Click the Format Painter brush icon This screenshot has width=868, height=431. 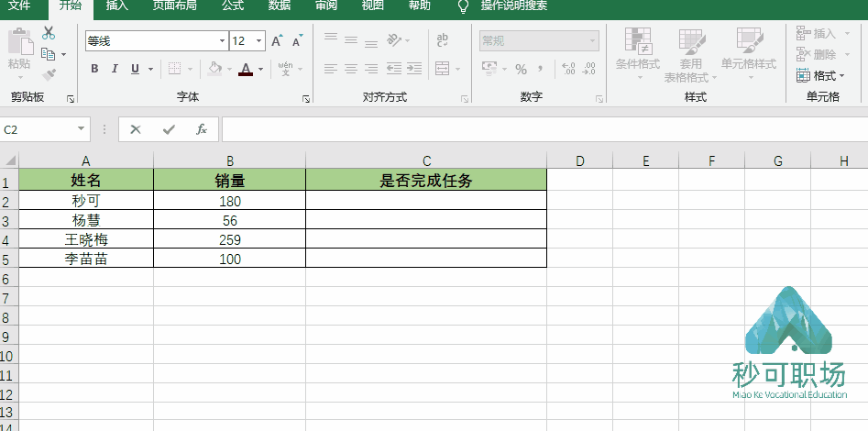(x=49, y=74)
